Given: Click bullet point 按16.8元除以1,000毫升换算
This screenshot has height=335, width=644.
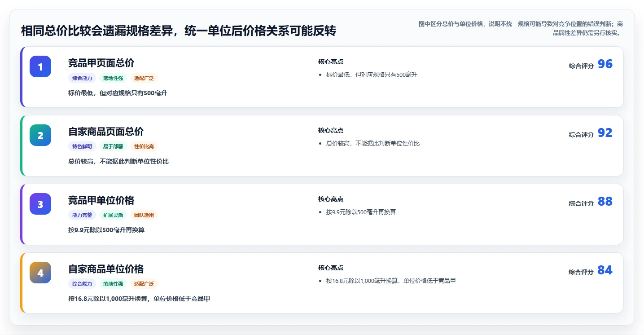Looking at the screenshot, I should (x=391, y=281).
